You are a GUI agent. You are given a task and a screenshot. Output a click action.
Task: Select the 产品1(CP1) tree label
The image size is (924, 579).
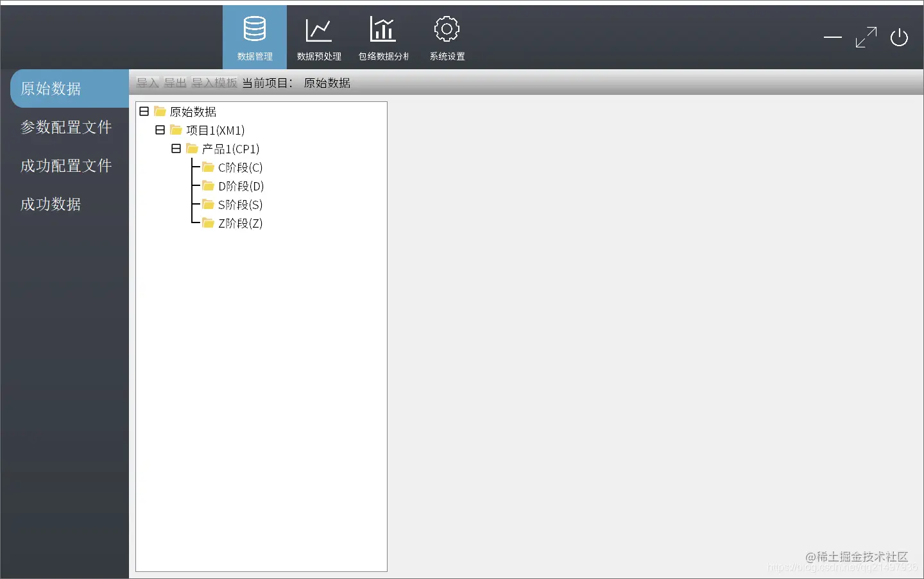coord(231,149)
